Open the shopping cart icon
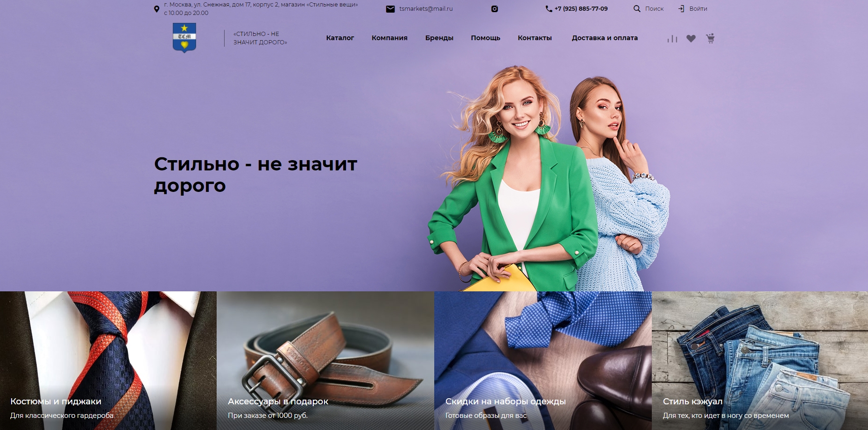868x430 pixels. coord(710,38)
